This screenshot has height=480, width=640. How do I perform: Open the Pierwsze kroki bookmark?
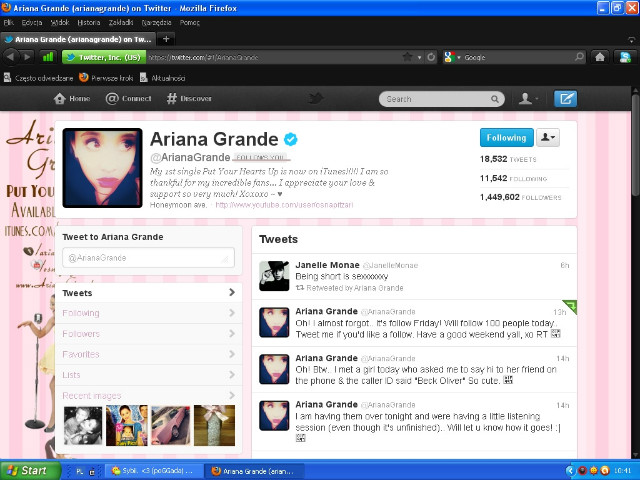106,78
